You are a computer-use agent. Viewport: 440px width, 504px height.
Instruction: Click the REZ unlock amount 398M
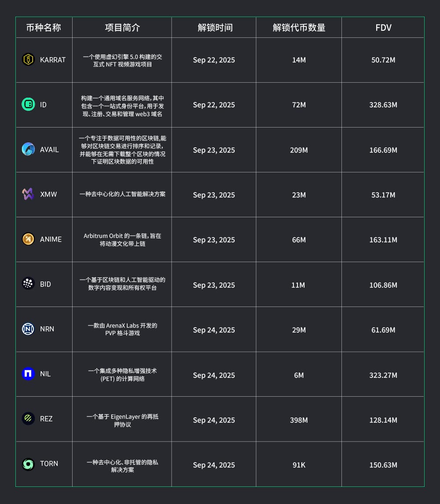tap(299, 420)
